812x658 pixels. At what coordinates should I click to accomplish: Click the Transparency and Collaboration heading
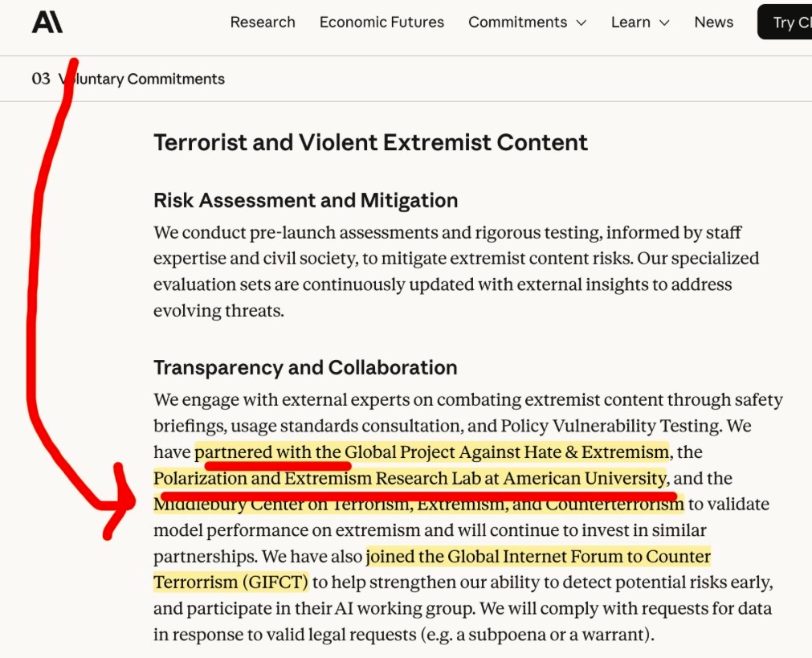[305, 367]
